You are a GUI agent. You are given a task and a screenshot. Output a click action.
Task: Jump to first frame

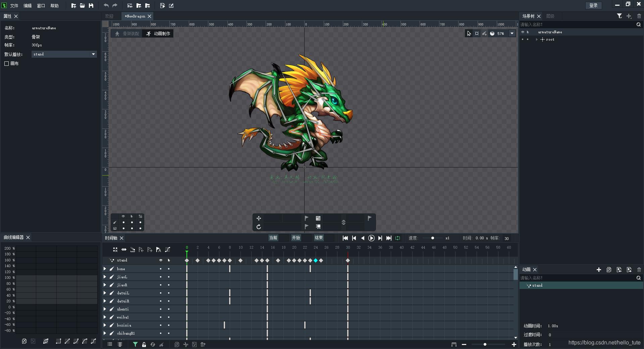pyautogui.click(x=345, y=238)
